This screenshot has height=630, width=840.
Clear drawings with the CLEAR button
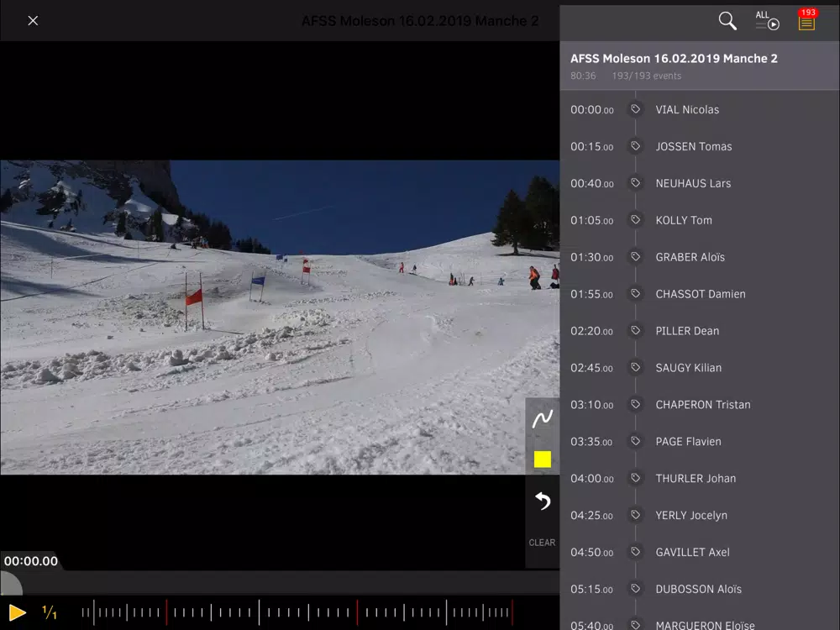[542, 543]
